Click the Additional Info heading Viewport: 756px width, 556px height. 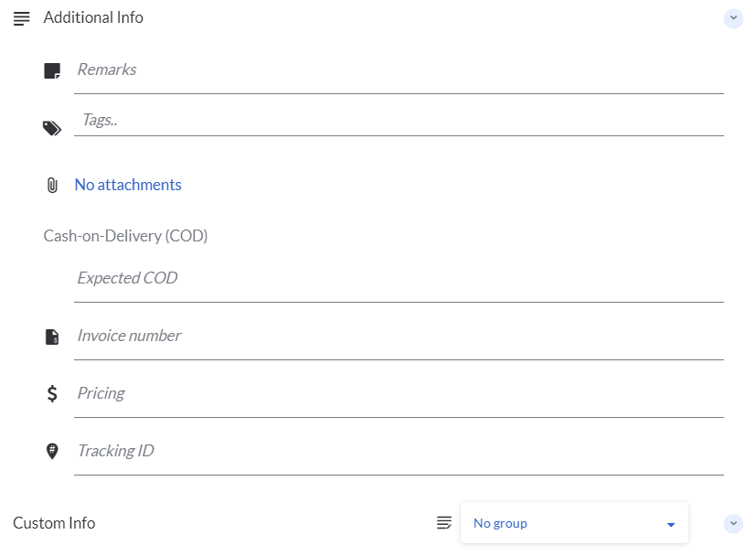click(x=93, y=18)
